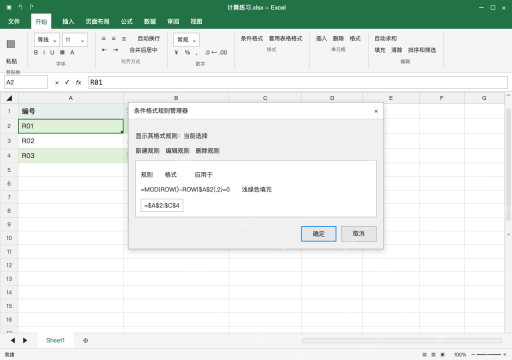
Task: Switch to the 公式 ribbon tab
Action: pos(127,21)
